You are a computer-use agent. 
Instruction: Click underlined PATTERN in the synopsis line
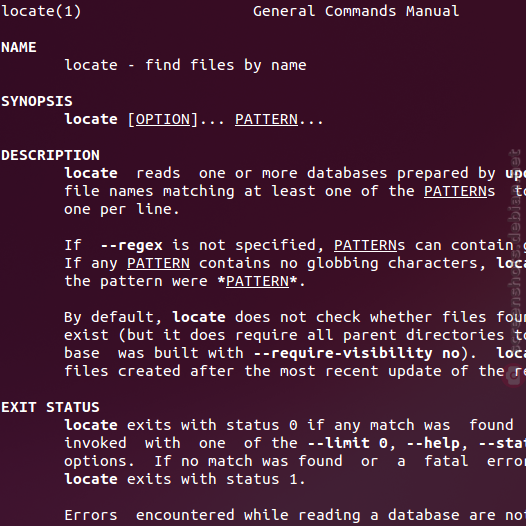point(266,120)
